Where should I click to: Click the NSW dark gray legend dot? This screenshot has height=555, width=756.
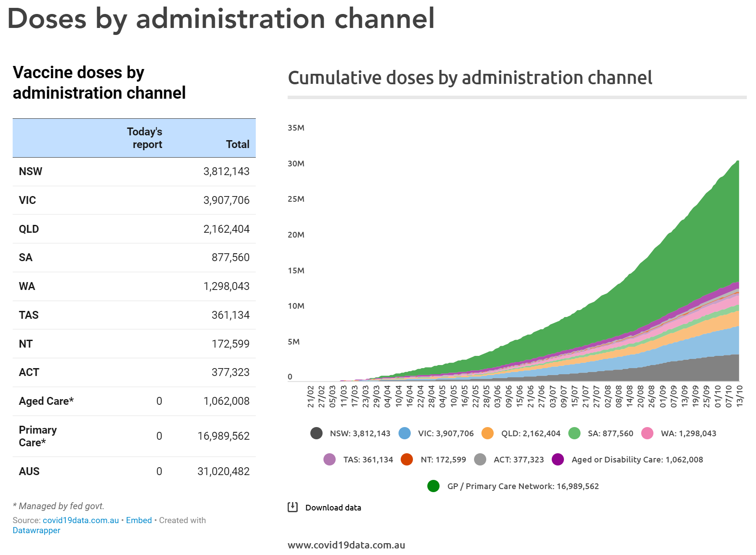[316, 433]
